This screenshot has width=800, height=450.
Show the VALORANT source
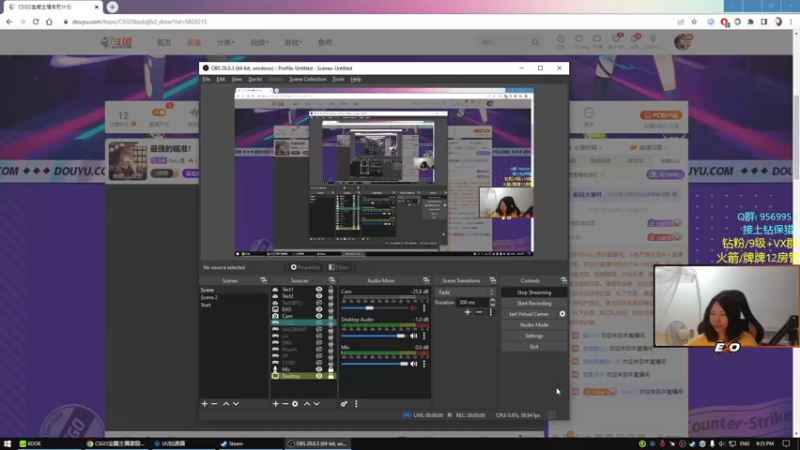pos(319,329)
